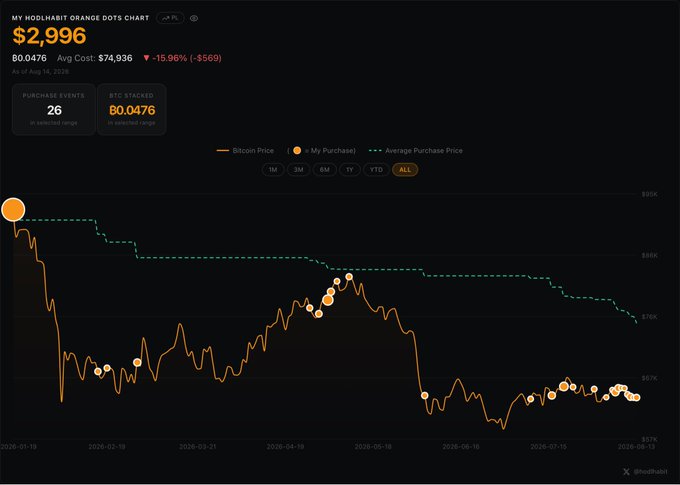Click the lone purchase dot after the June drop
The height and width of the screenshot is (485, 680).
click(x=425, y=395)
